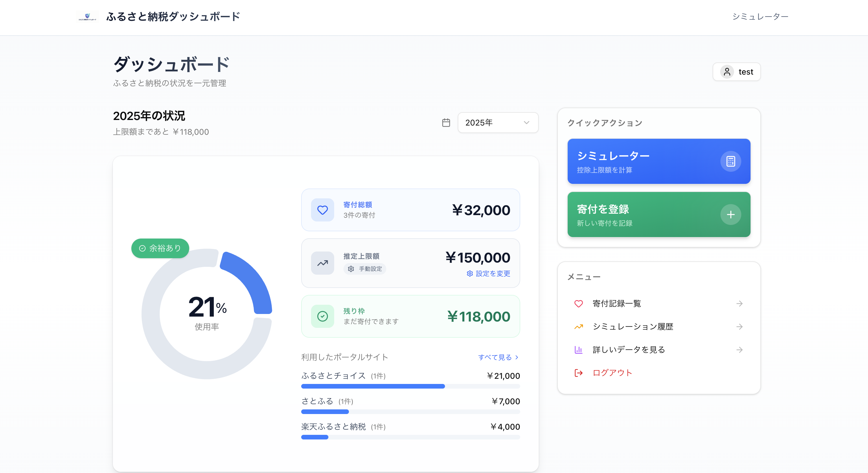Viewport: 868px width, 473px height.
Task: Click the dashboard logo in the header
Action: [87, 16]
